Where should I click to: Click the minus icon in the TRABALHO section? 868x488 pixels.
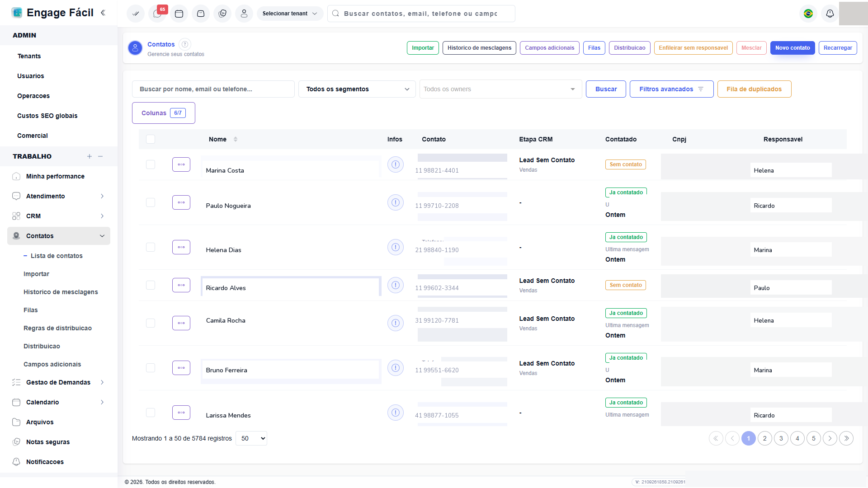[x=100, y=156]
